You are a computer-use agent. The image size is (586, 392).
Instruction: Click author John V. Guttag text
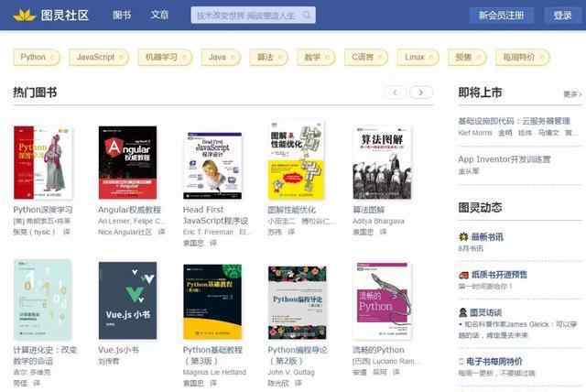[x=291, y=372]
